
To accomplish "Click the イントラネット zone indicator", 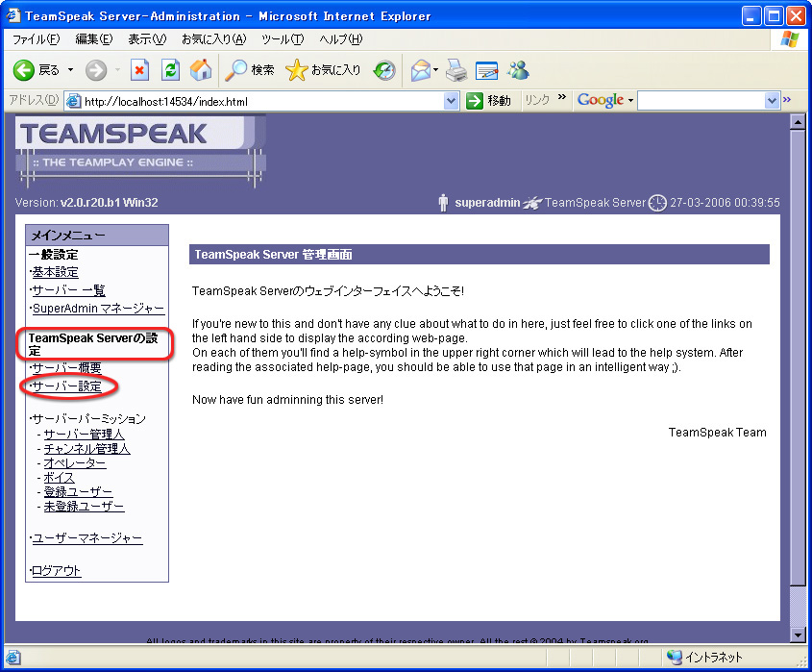I will 704,658.
